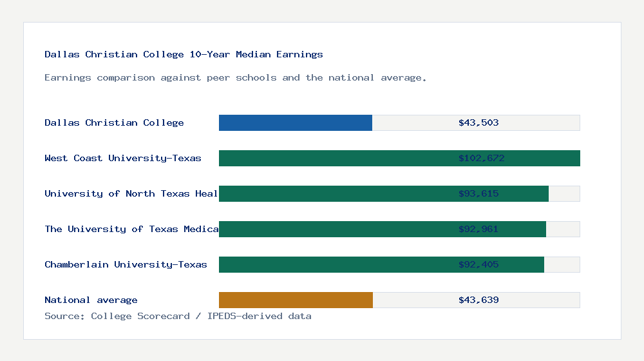Click the $102,672 earnings value
Screen dimensions: 644x361
pyautogui.click(x=481, y=159)
